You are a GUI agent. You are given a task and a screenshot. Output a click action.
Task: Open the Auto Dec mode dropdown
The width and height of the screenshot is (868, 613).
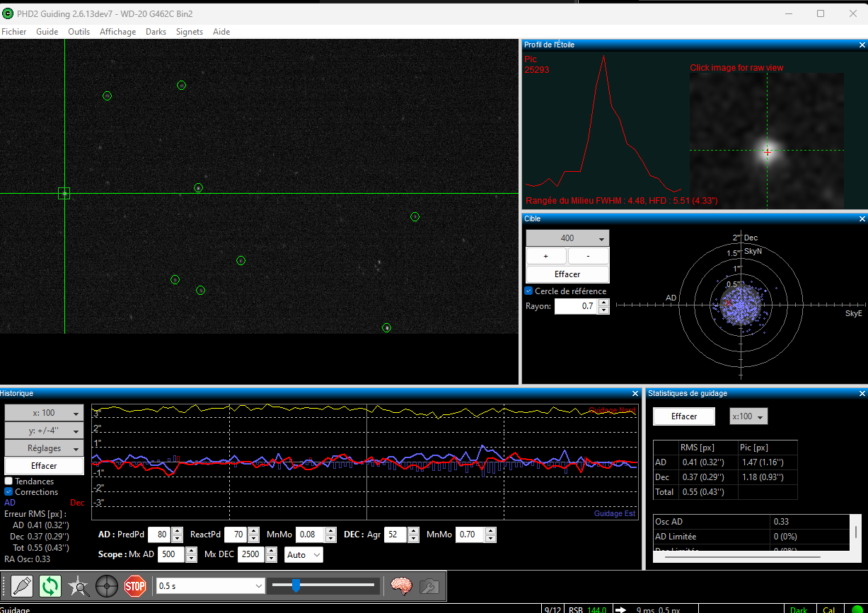click(x=303, y=555)
